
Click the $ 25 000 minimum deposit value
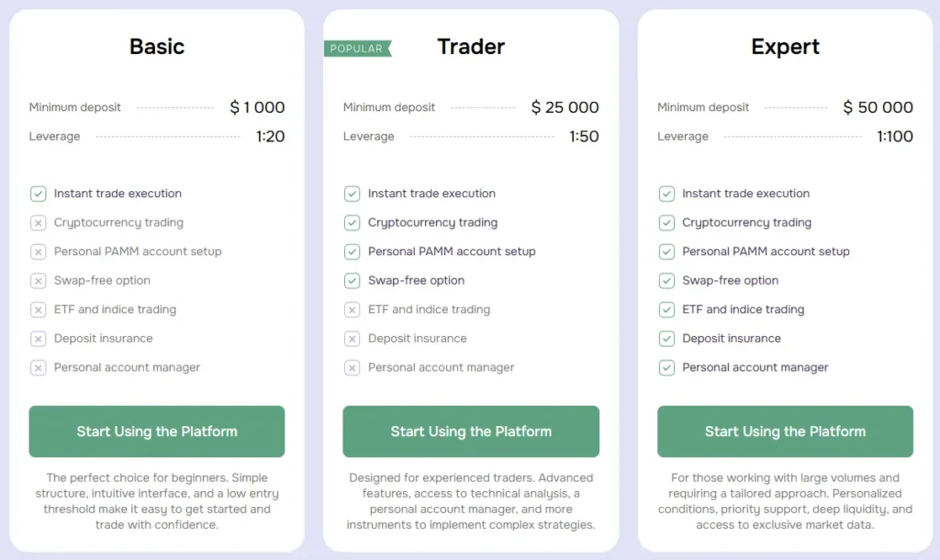(x=565, y=107)
